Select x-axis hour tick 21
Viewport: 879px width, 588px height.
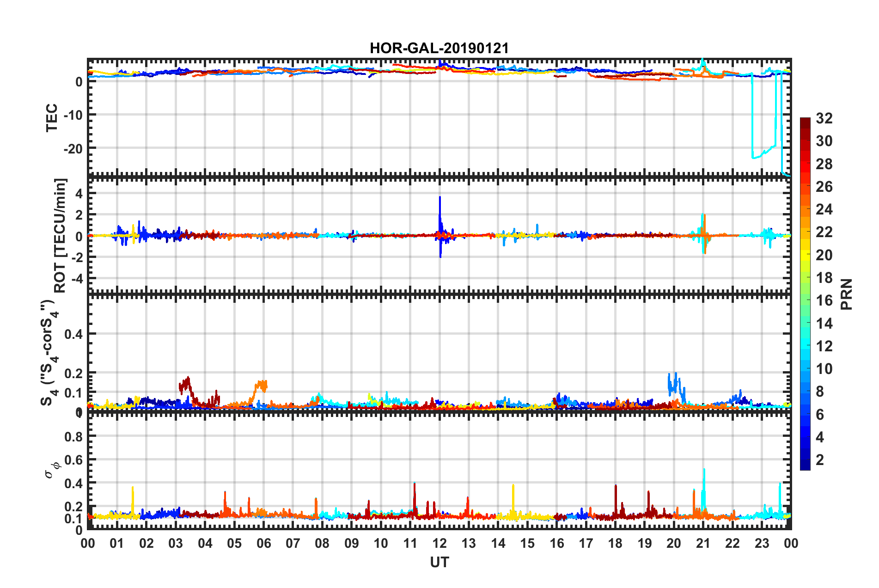(703, 544)
